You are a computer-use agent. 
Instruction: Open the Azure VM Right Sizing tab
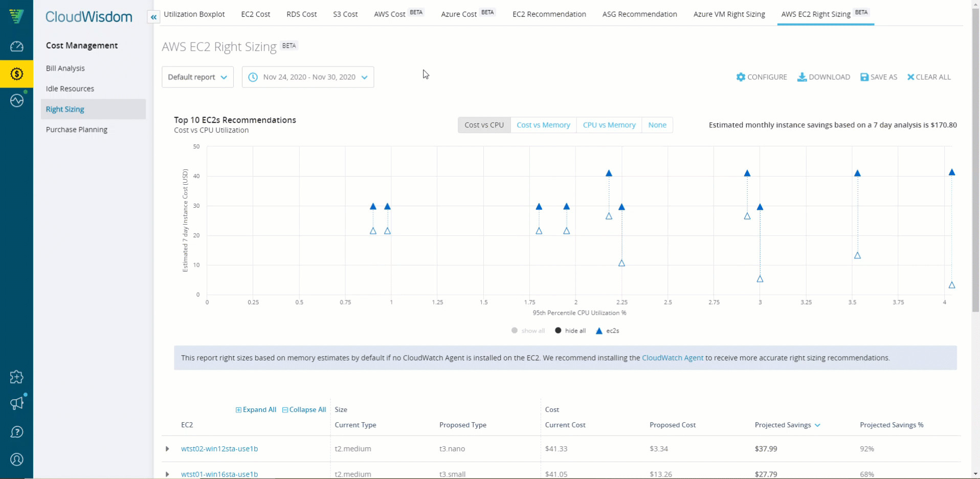pos(729,14)
